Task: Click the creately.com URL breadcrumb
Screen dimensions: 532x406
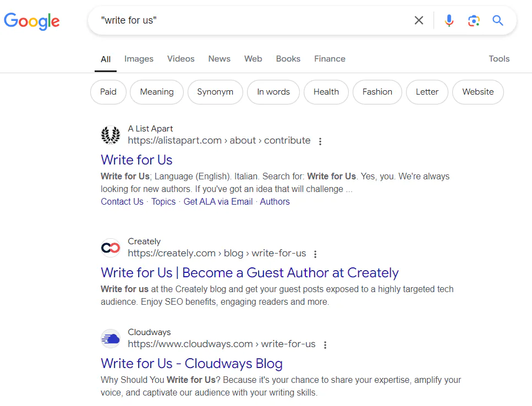Action: click(217, 253)
